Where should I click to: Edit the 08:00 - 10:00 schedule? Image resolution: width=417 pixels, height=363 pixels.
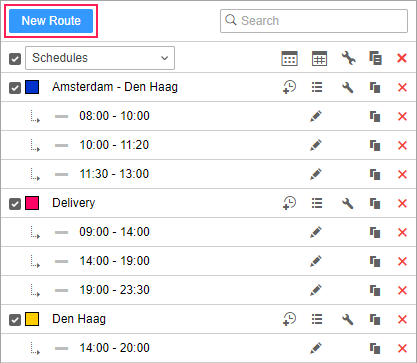tap(316, 116)
